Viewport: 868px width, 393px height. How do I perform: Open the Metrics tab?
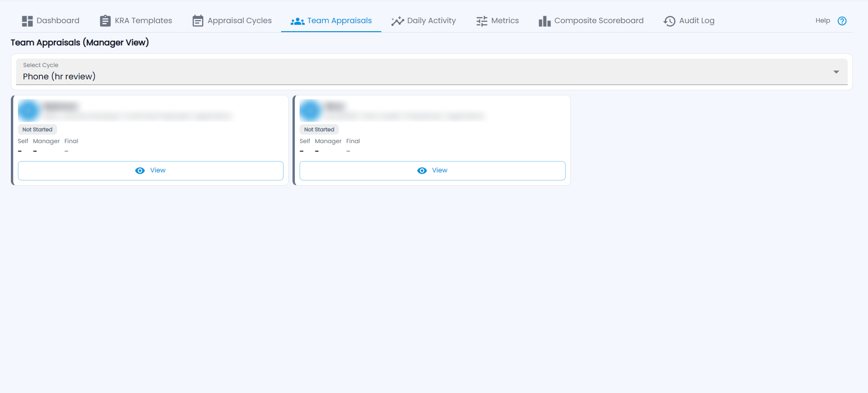point(498,21)
